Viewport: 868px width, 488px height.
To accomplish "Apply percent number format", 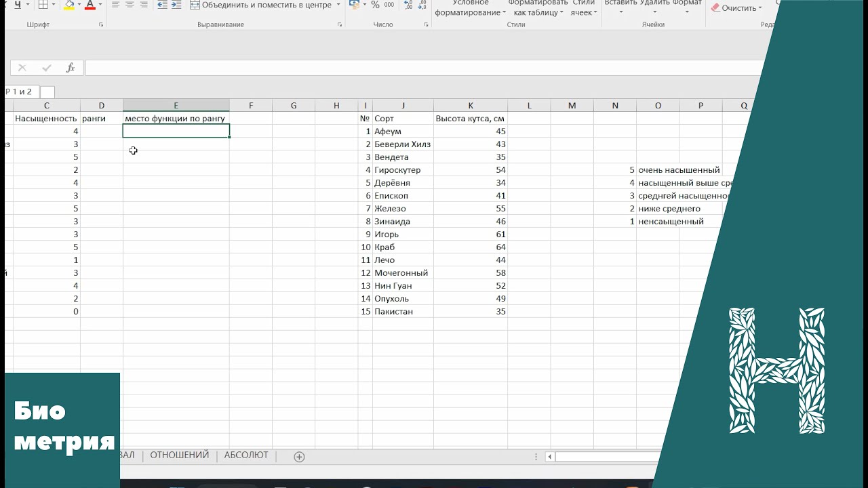I will point(375,5).
